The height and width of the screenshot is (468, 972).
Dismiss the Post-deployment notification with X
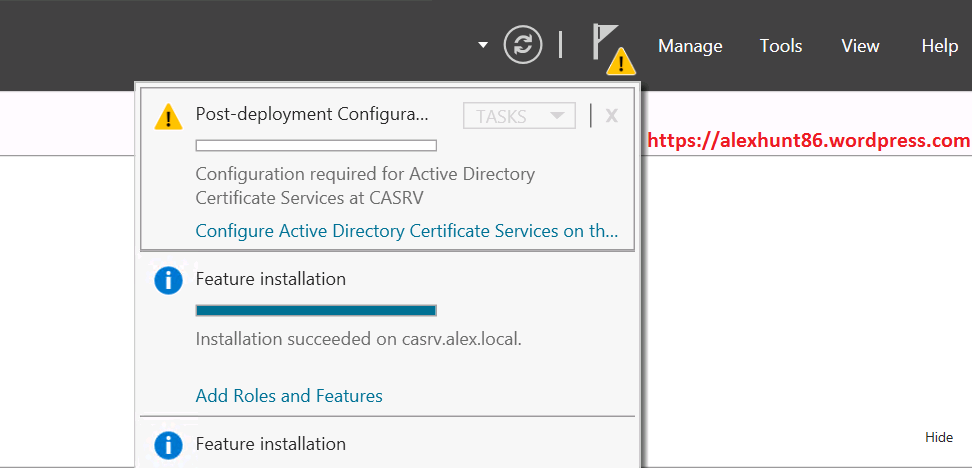[x=611, y=116]
